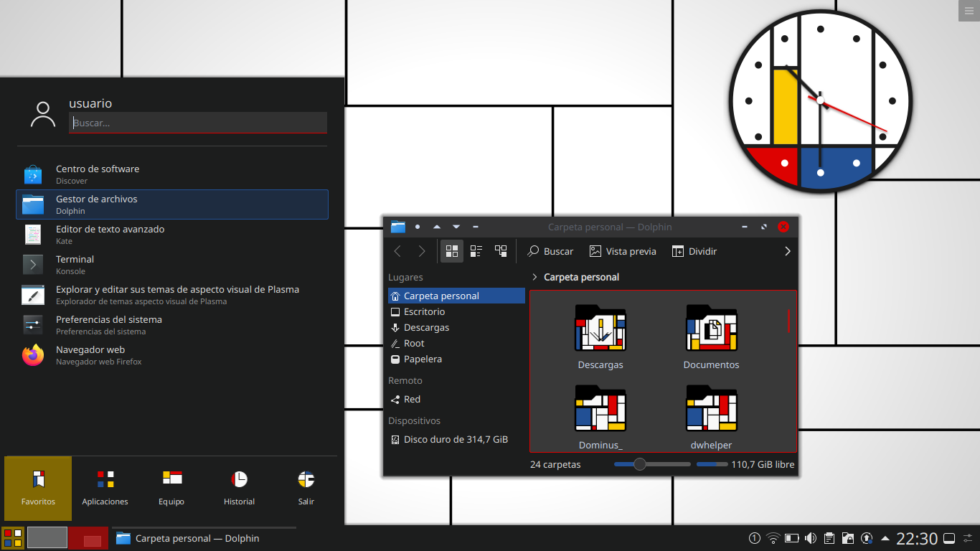Toggle keep window below others button
Screen dimensions: 980x551
[456, 227]
